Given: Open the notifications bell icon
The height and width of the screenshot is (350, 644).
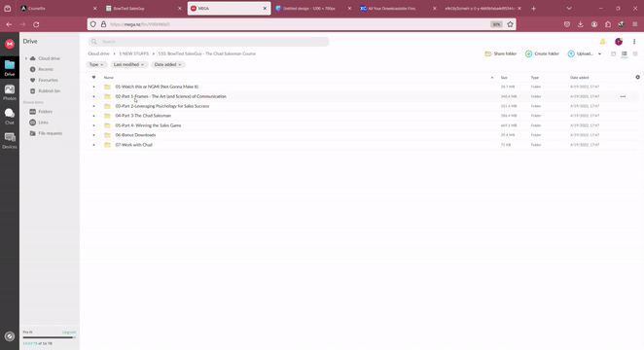Looking at the screenshot, I should [602, 42].
